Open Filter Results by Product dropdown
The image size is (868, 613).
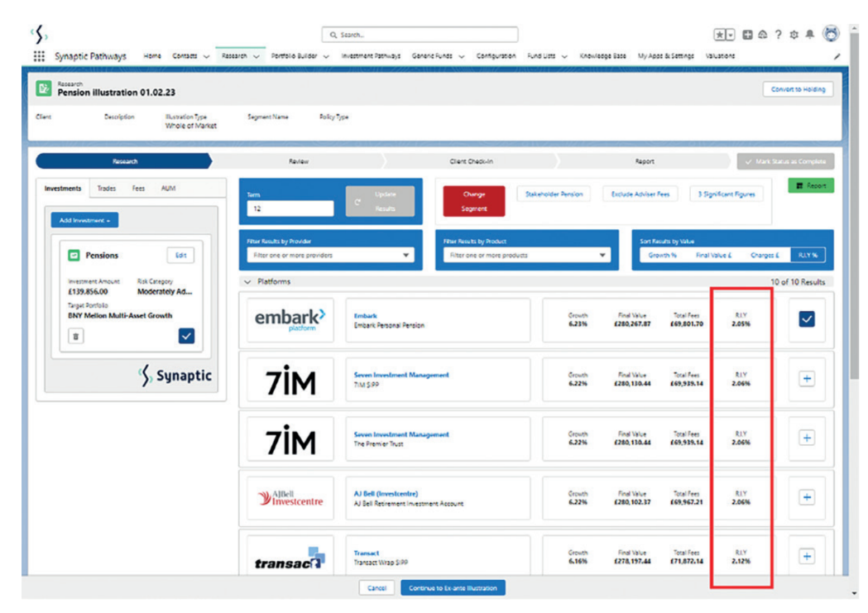click(x=527, y=255)
